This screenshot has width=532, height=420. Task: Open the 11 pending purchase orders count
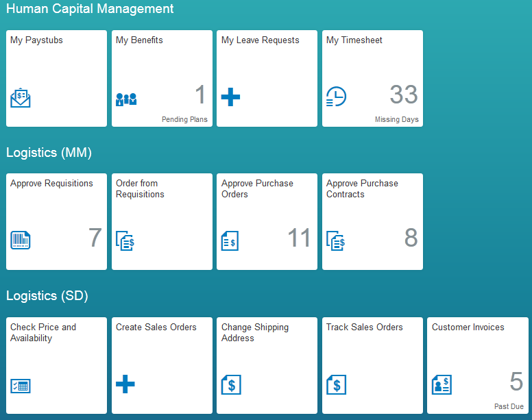point(299,238)
